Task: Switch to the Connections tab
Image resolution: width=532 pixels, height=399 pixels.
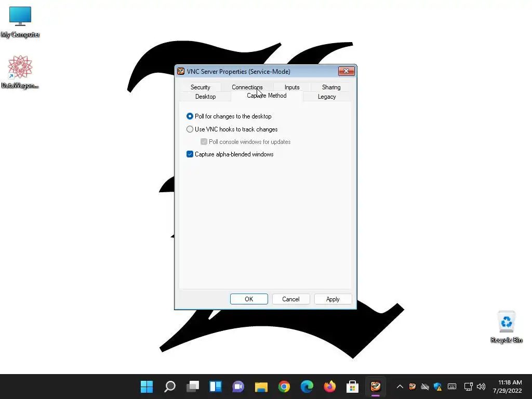Action: coord(247,87)
